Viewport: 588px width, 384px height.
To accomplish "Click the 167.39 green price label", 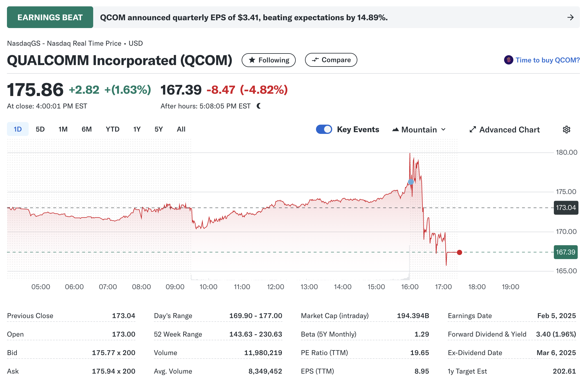I will 565,252.
